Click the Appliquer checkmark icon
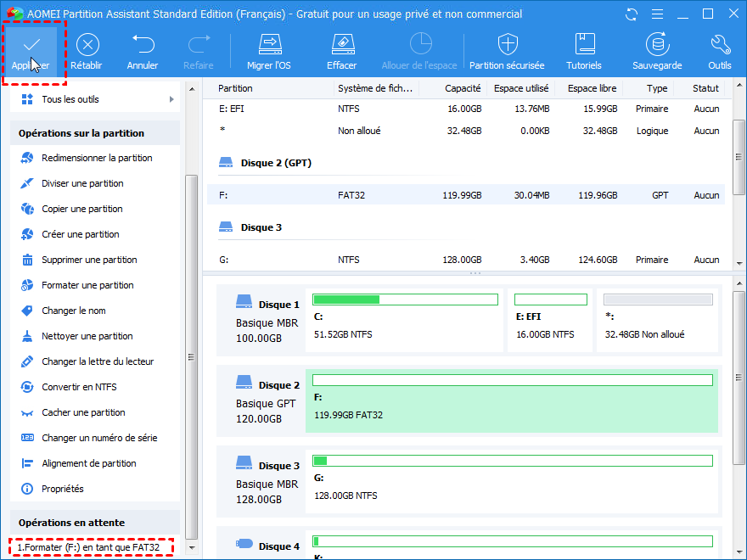Screen dimensions: 747x560 pos(31,45)
